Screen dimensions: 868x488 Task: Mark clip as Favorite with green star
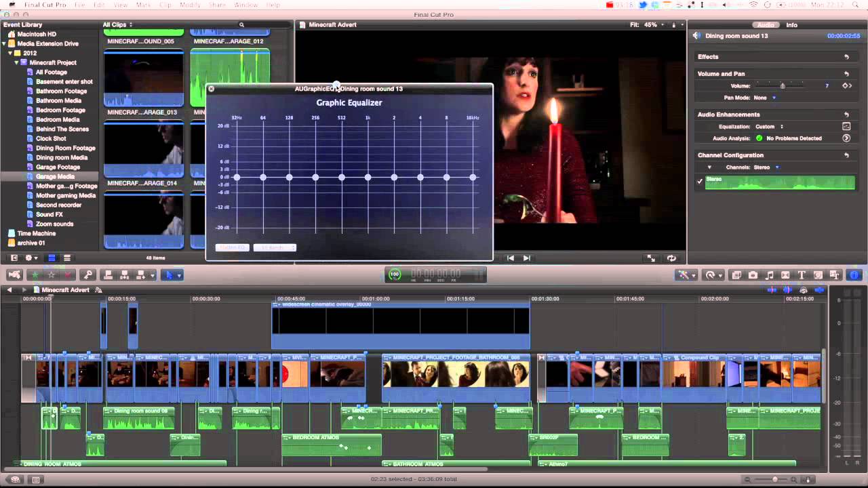pos(35,274)
